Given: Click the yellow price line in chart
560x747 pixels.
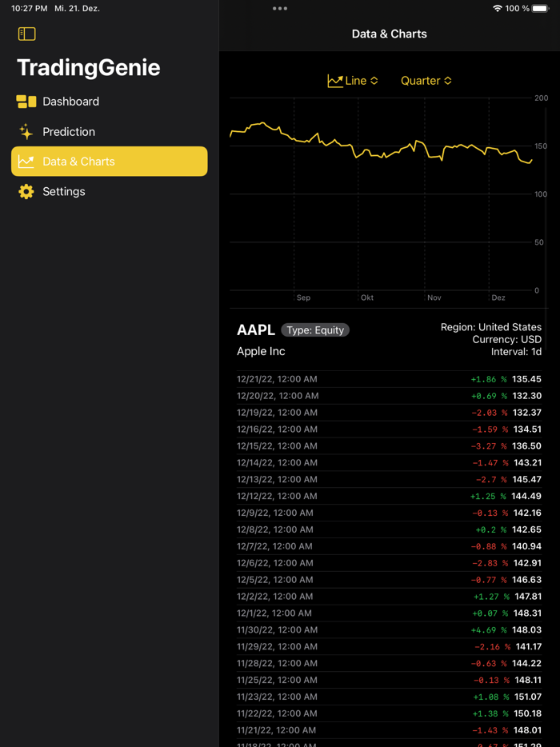Looking at the screenshot, I should click(x=382, y=145).
